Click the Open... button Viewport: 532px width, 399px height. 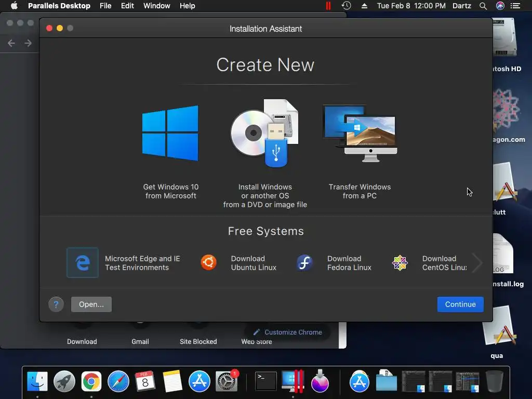point(91,304)
